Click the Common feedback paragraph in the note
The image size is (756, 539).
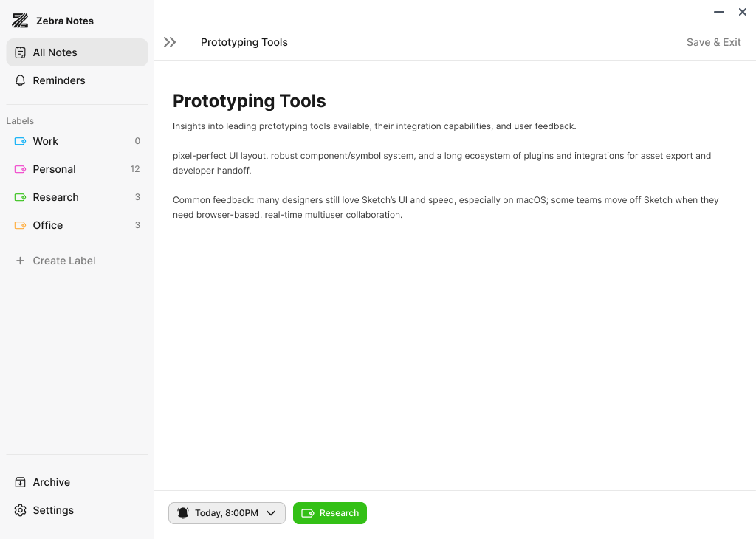click(445, 207)
